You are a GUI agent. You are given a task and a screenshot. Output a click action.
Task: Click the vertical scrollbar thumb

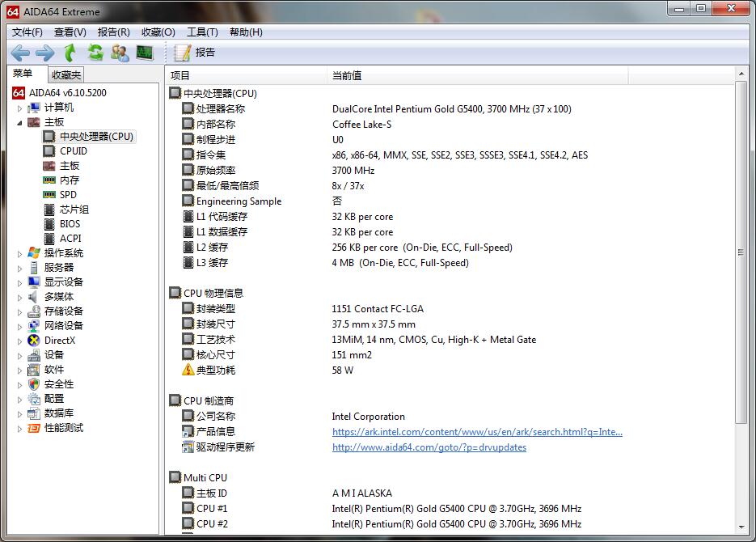[741, 252]
